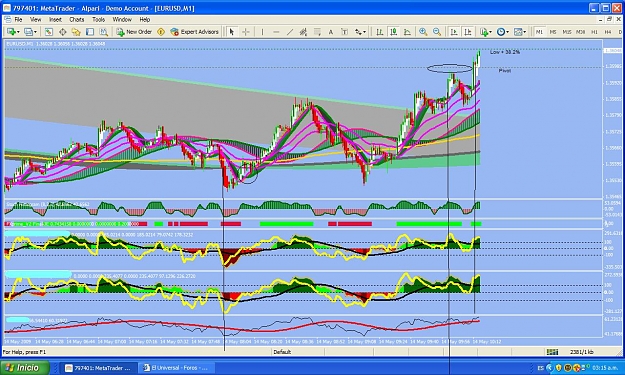
Task: Switch to line chart display
Action: point(407,32)
